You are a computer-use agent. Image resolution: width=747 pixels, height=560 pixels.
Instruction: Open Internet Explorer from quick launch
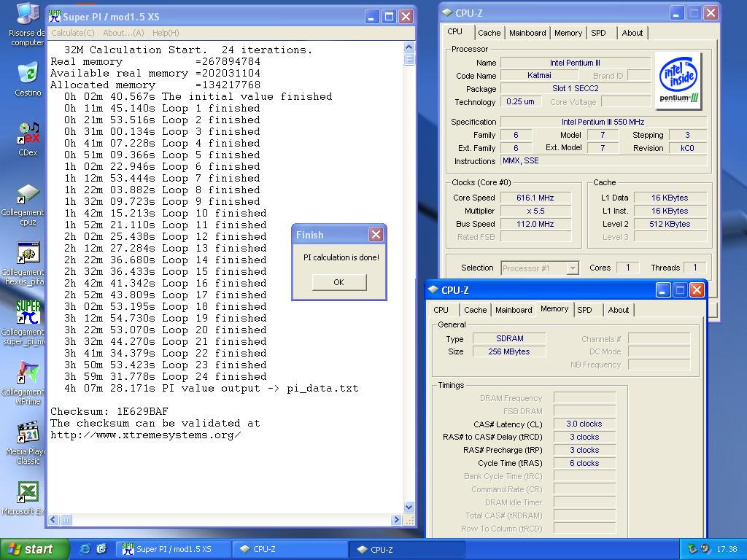click(85, 549)
